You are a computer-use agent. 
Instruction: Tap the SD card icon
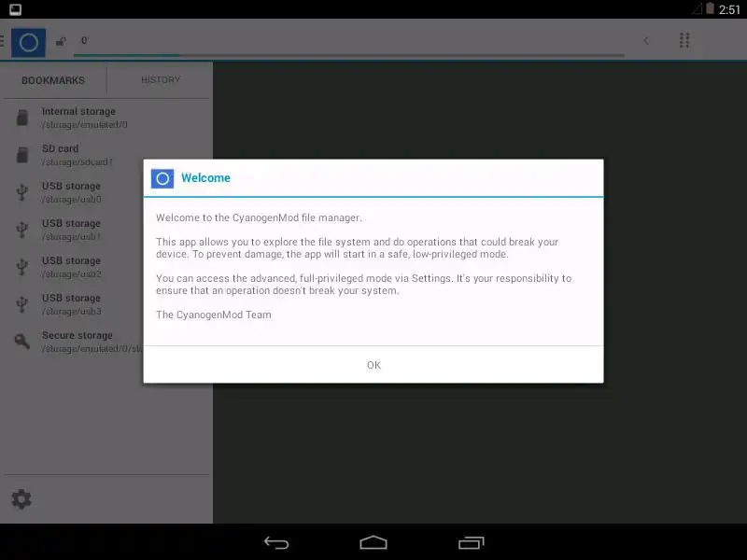tap(21, 155)
